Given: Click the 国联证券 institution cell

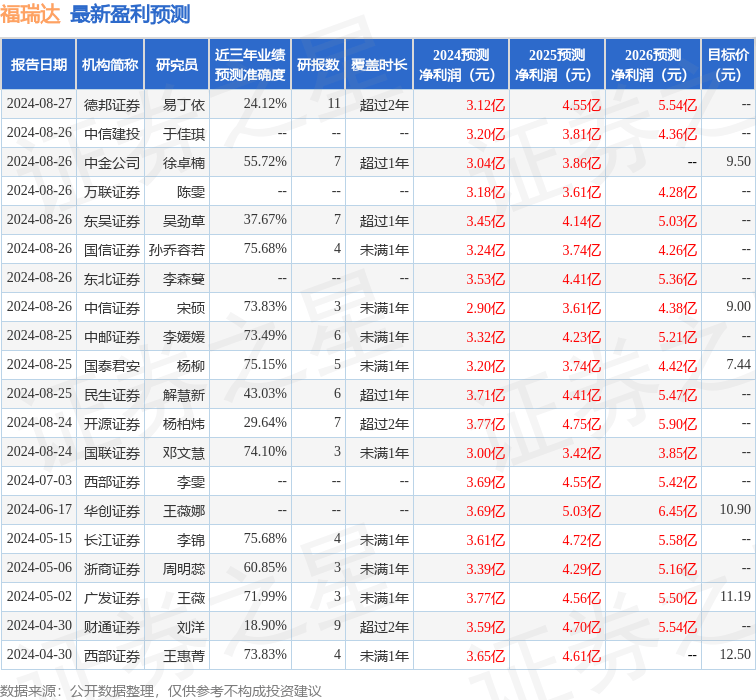Looking at the screenshot, I should (112, 453).
